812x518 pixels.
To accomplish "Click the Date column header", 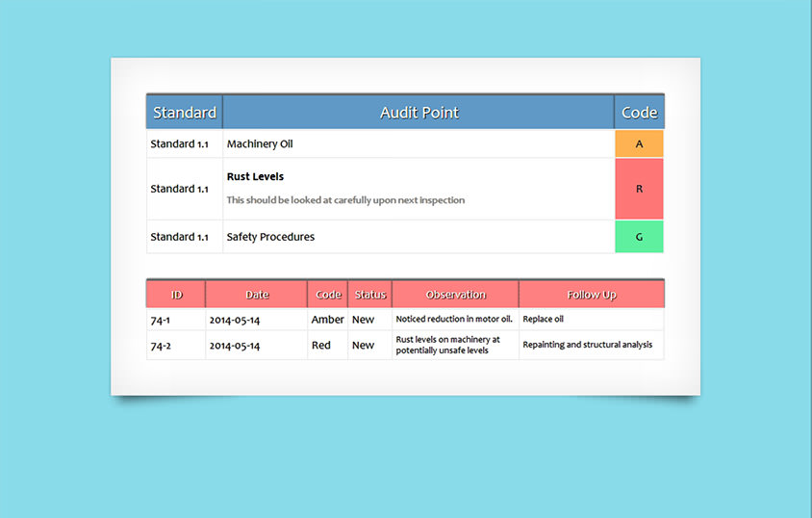I will click(256, 295).
